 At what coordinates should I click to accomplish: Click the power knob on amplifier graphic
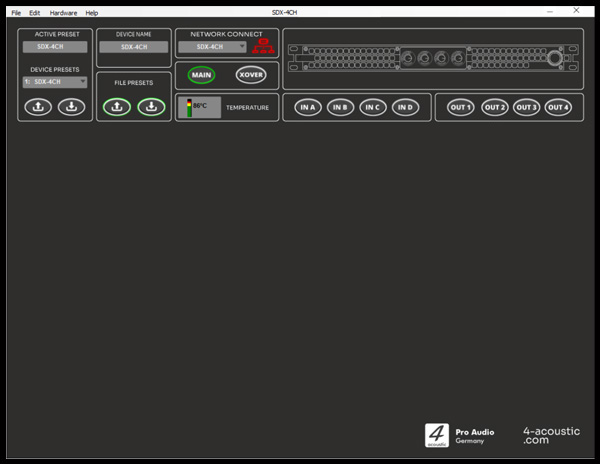(x=553, y=59)
